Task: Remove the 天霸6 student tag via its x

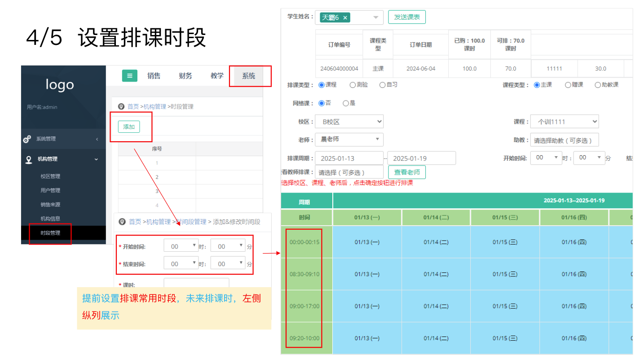Action: pos(345,18)
